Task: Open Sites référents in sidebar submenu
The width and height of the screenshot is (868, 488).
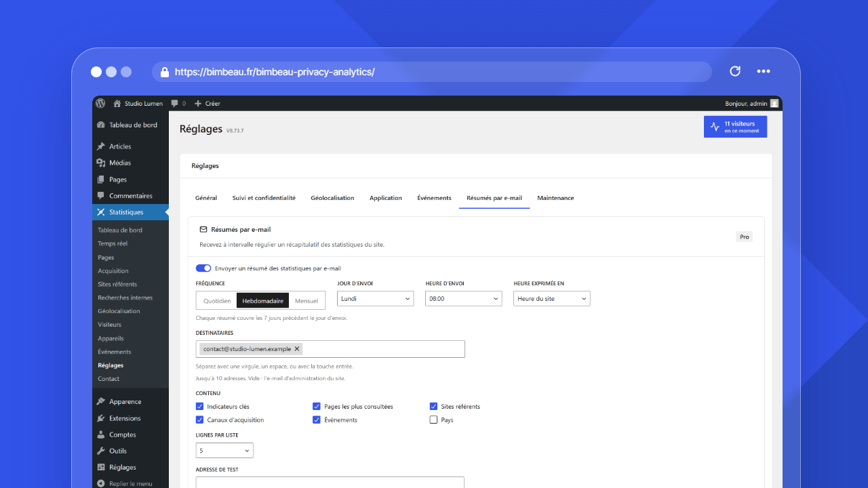Action: click(x=117, y=284)
